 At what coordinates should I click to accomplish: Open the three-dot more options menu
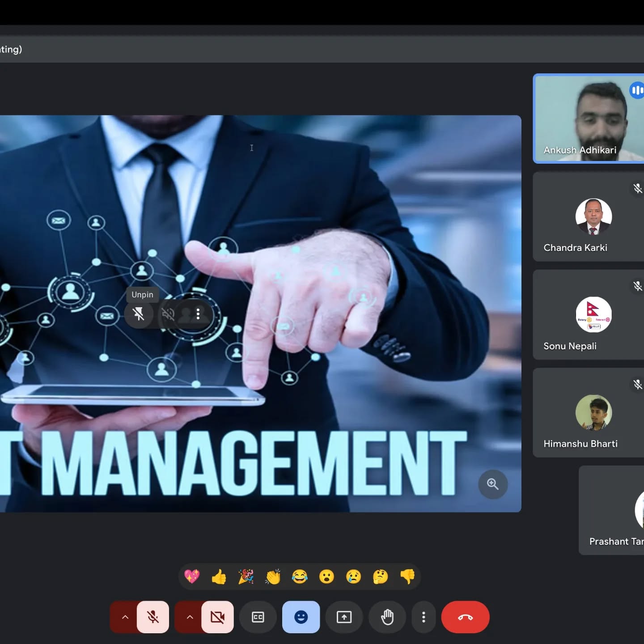[x=424, y=617]
